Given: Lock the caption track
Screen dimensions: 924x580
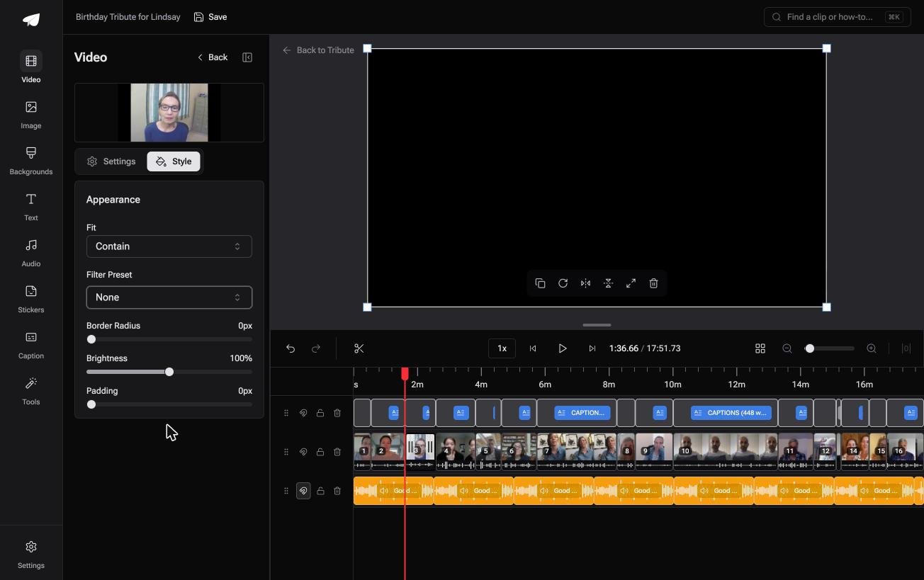Looking at the screenshot, I should (320, 413).
